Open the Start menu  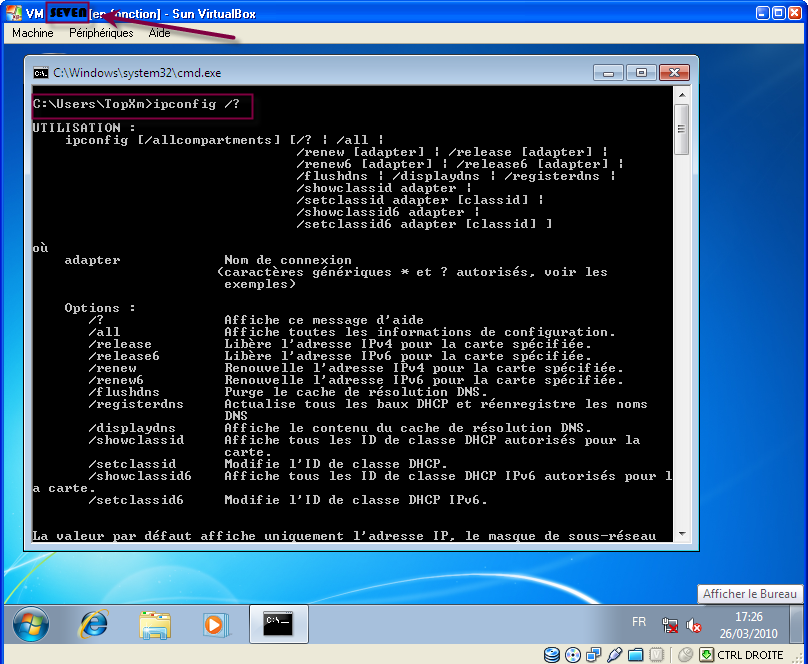28,624
